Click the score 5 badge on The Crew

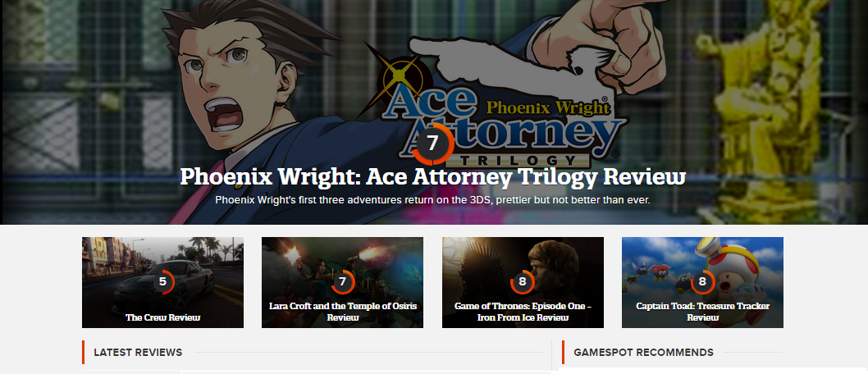[x=162, y=282]
